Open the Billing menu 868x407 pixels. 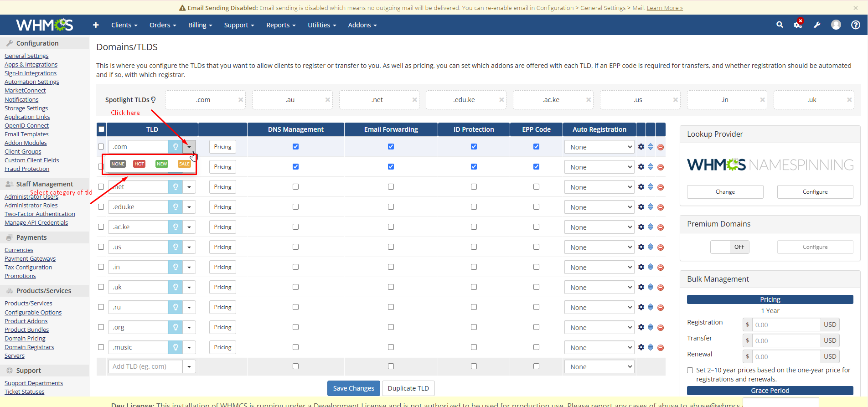pos(200,25)
